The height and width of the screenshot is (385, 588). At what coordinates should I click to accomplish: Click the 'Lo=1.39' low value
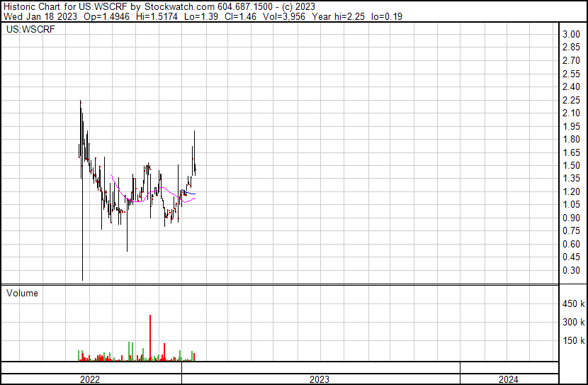click(201, 16)
